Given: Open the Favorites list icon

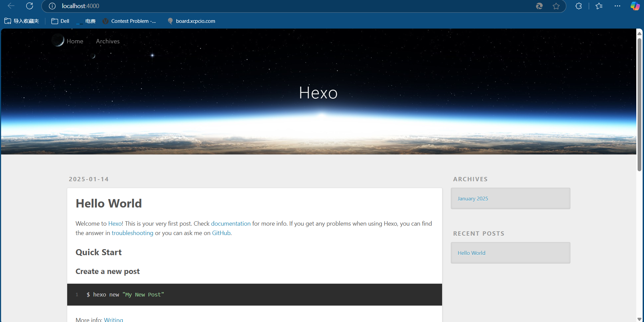Looking at the screenshot, I should (599, 6).
